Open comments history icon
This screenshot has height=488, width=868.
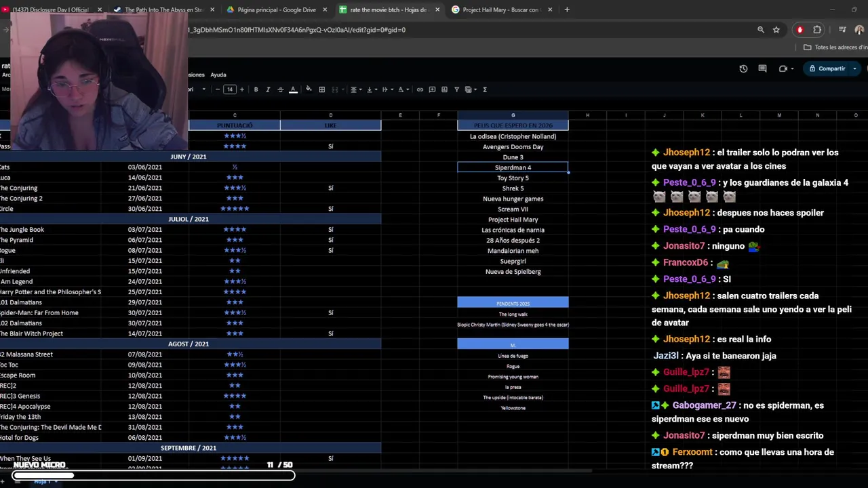(762, 68)
